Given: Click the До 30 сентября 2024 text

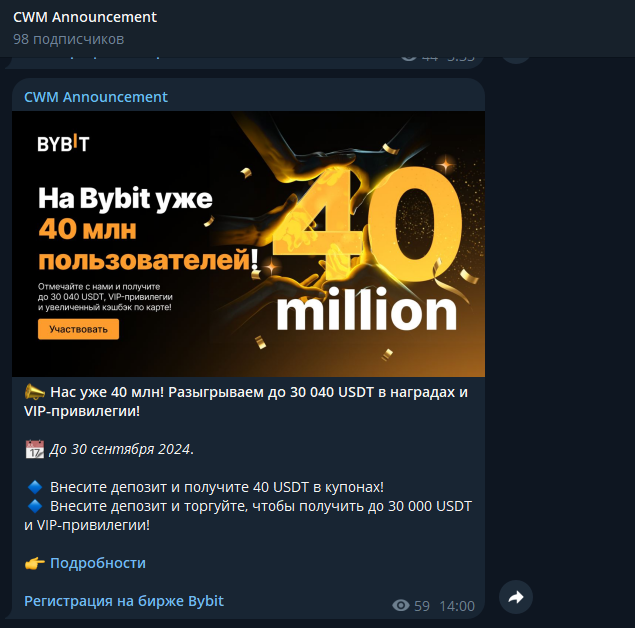Looking at the screenshot, I should (x=121, y=449).
